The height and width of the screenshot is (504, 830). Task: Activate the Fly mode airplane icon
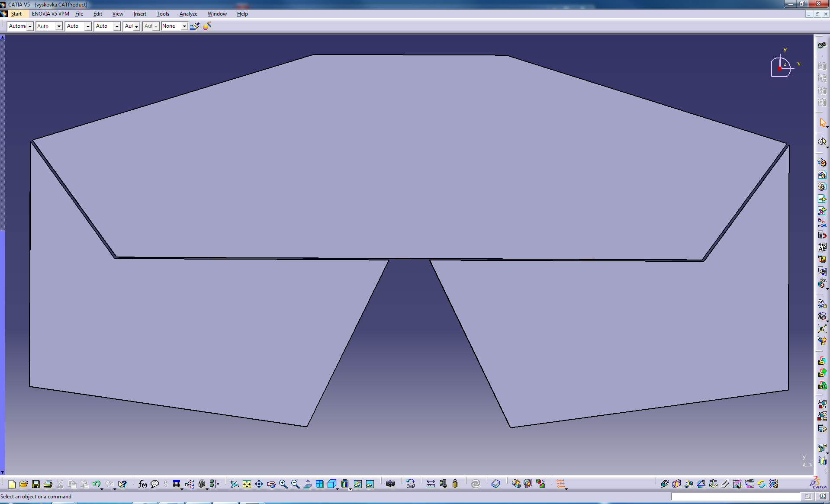(235, 484)
